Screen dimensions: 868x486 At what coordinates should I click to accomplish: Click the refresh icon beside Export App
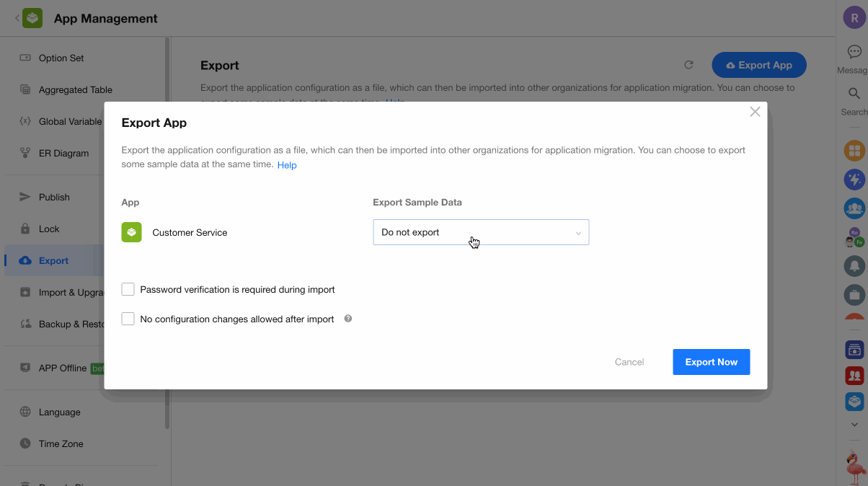(x=688, y=65)
